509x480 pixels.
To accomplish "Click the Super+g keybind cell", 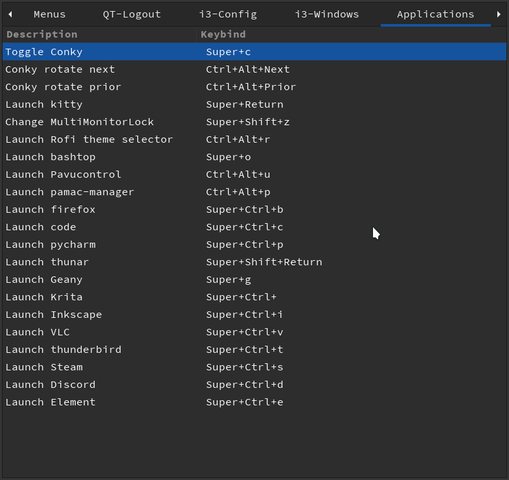I will tap(228, 279).
